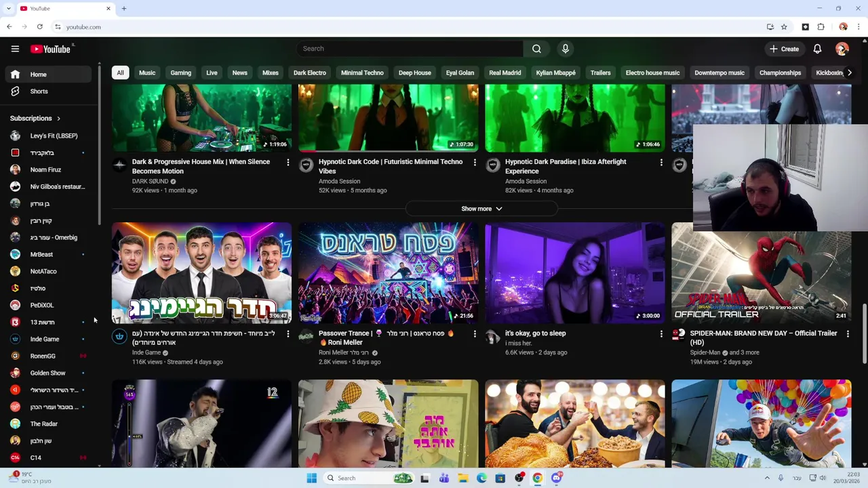Open Shorts in the sidebar
This screenshot has width=868, height=488.
coord(47,91)
